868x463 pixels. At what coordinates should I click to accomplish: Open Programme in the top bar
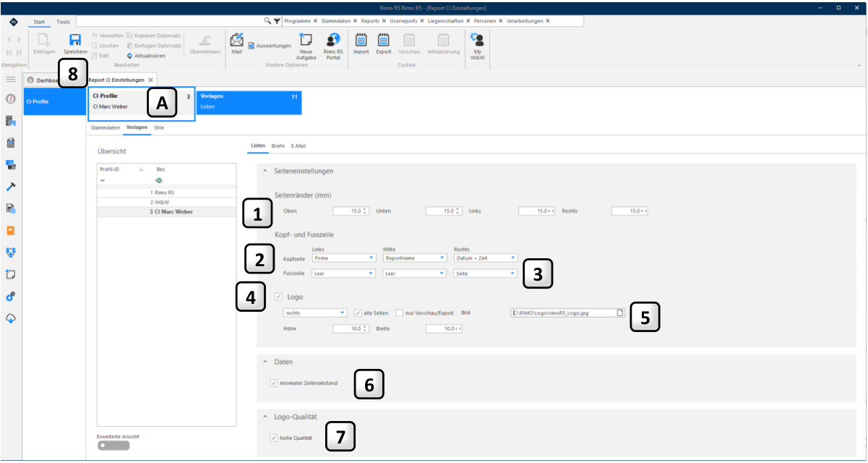(x=298, y=21)
